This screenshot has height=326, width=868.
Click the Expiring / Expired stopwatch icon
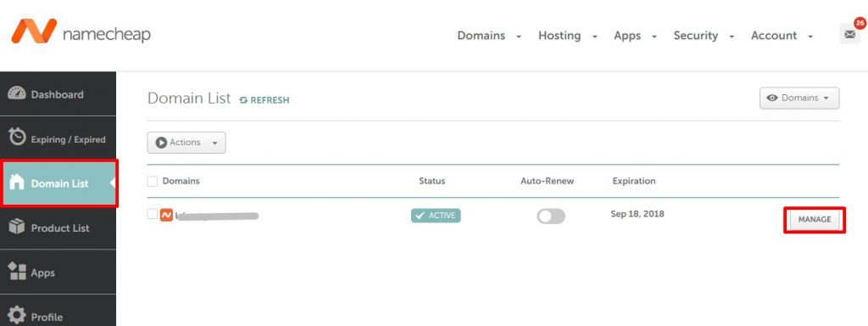click(x=17, y=137)
